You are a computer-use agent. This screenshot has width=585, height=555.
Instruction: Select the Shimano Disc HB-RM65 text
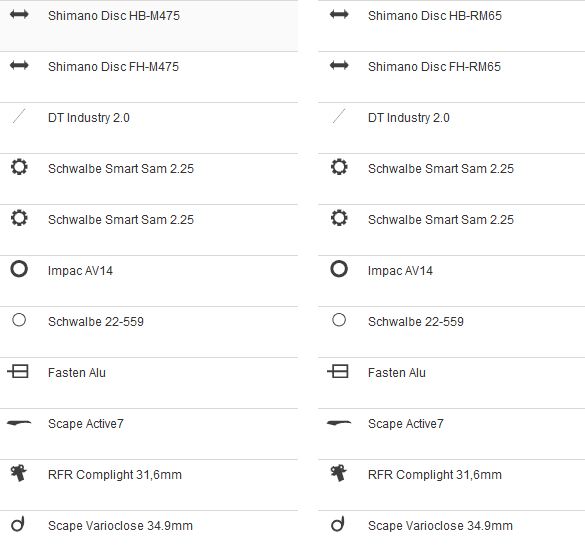pos(435,16)
